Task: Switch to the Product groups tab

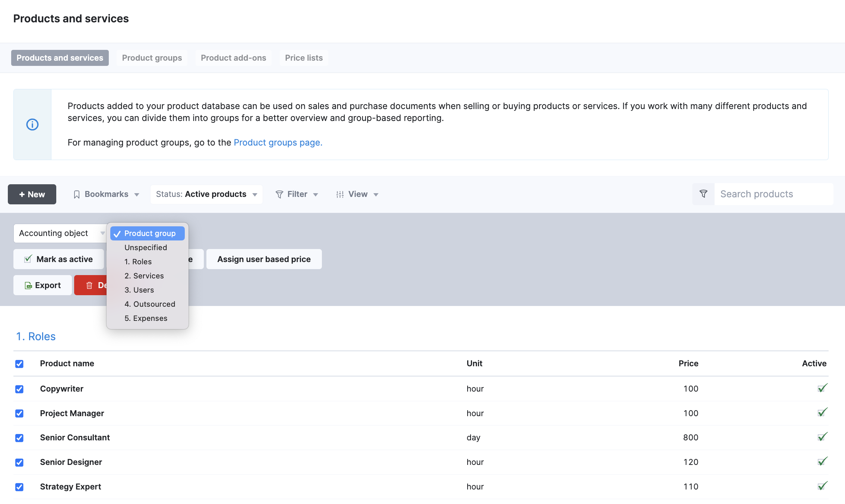Action: (x=152, y=58)
